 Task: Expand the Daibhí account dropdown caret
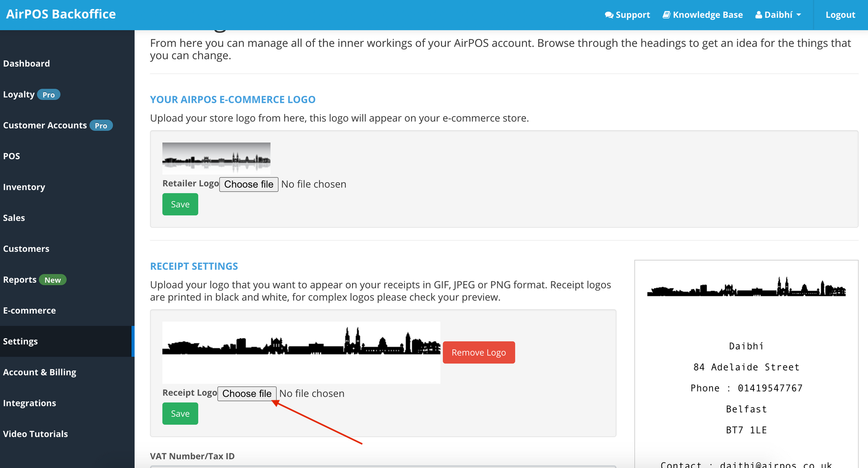pos(799,15)
